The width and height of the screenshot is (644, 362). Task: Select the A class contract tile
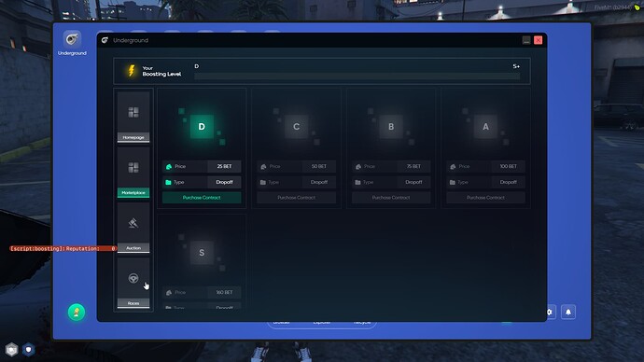click(x=485, y=126)
